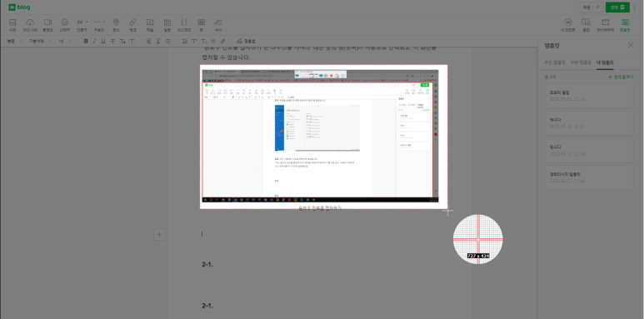Viewport: 644px width, 319px height.
Task: Open the font size 16 dropdown
Action: point(64,41)
